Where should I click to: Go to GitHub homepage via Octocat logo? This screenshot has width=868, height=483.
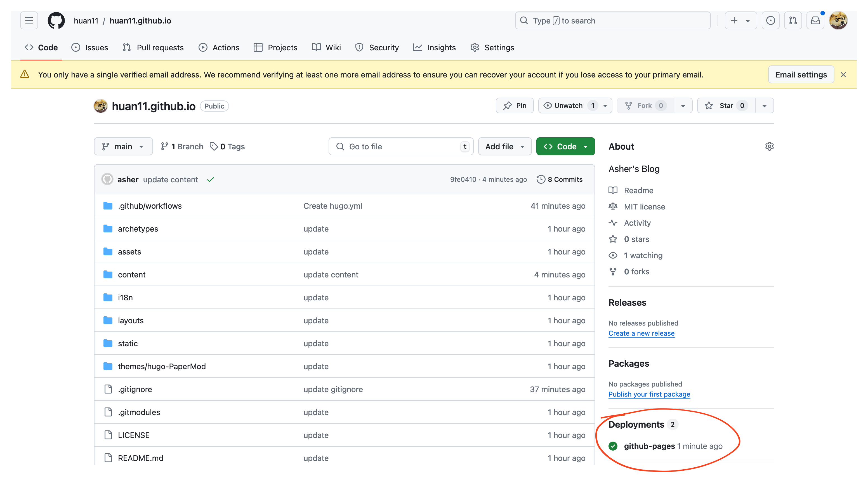pos(56,21)
